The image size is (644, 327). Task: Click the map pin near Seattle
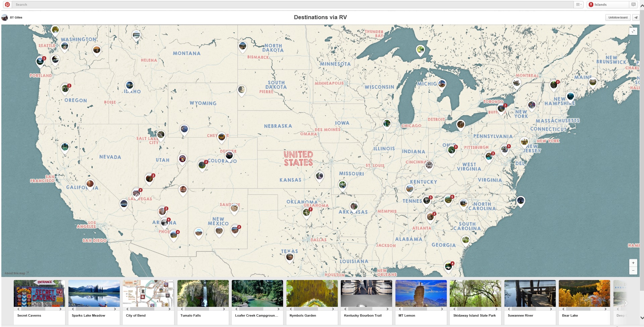pyautogui.click(x=65, y=46)
